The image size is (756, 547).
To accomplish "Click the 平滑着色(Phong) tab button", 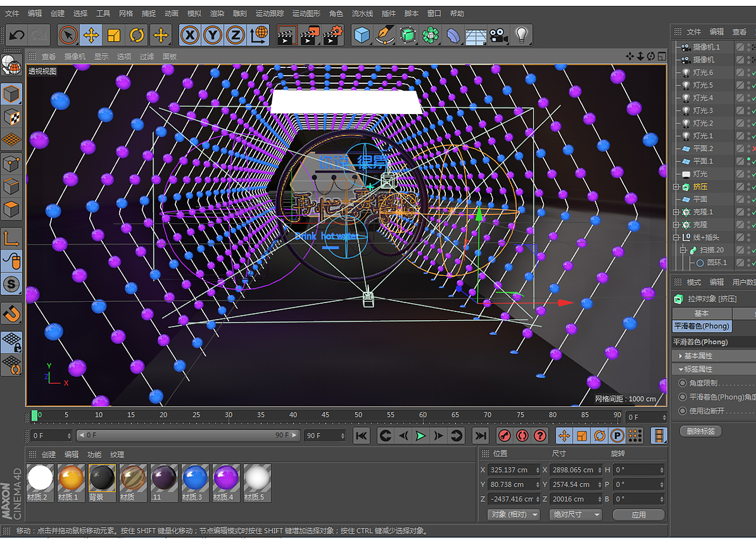I will tap(702, 326).
